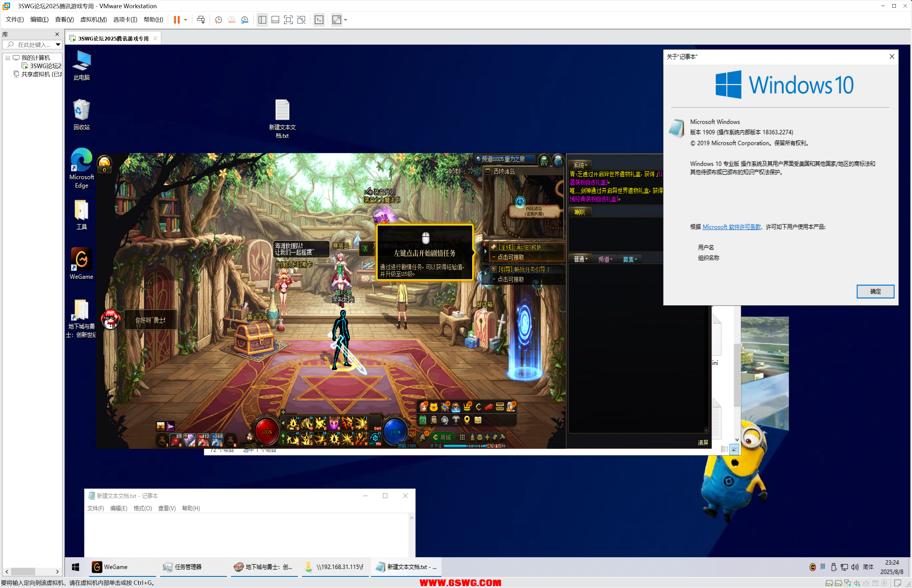Open the 普通 chat channel dropdown
The width and height of the screenshot is (912, 588).
580,260
